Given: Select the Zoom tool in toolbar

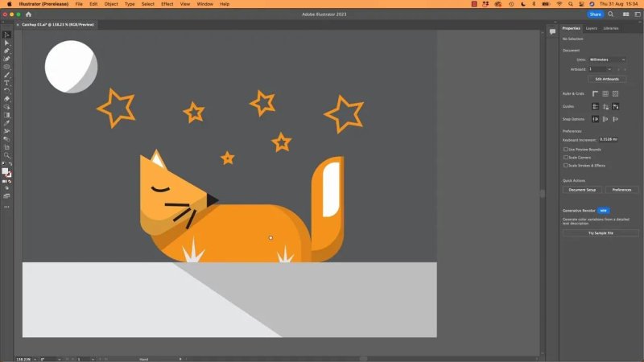Looking at the screenshot, I should (x=6, y=155).
